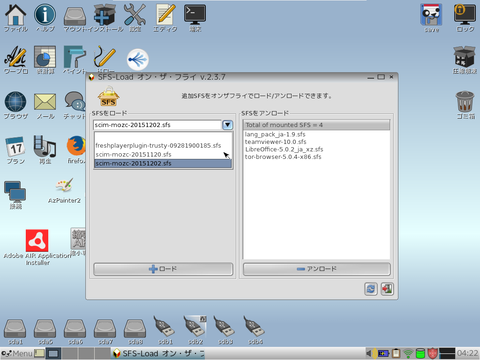Open the terminal monitor icon
This screenshot has width=480, height=360.
(x=195, y=15)
